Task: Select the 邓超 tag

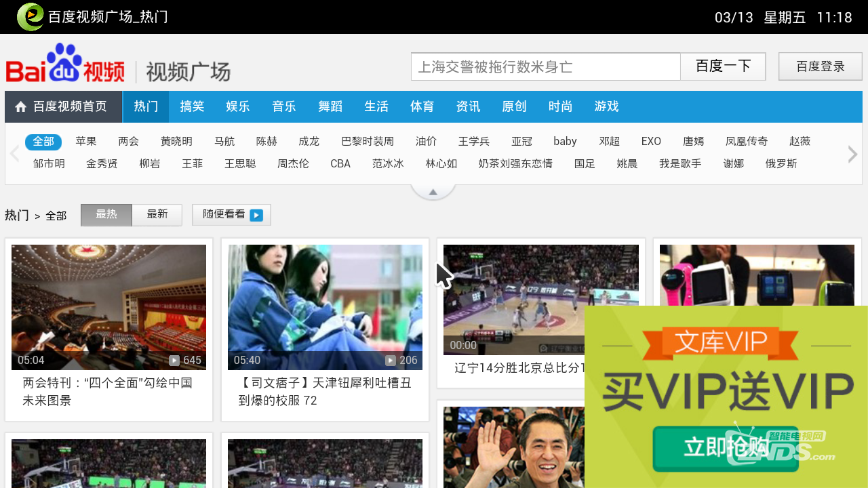Action: tap(610, 142)
